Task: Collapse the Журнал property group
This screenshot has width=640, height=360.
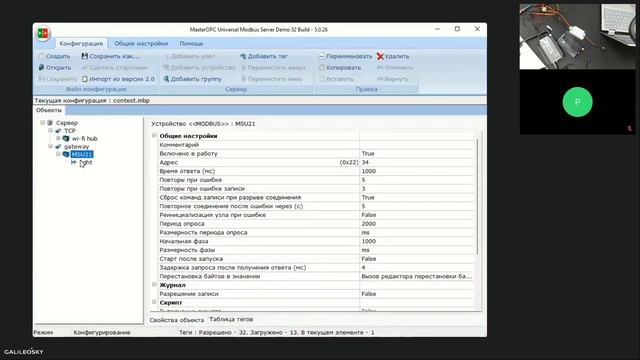Action: pos(154,284)
